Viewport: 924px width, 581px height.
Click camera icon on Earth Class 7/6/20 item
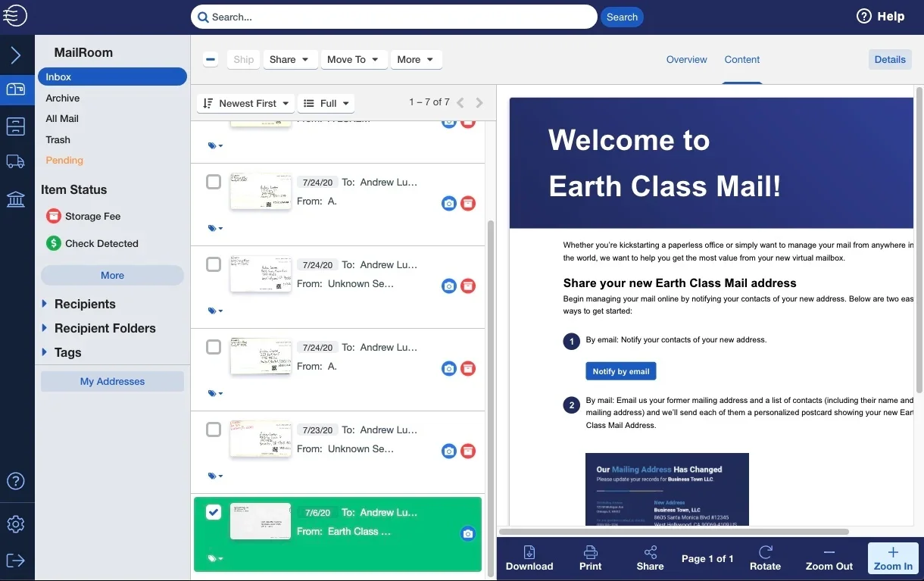coord(468,533)
